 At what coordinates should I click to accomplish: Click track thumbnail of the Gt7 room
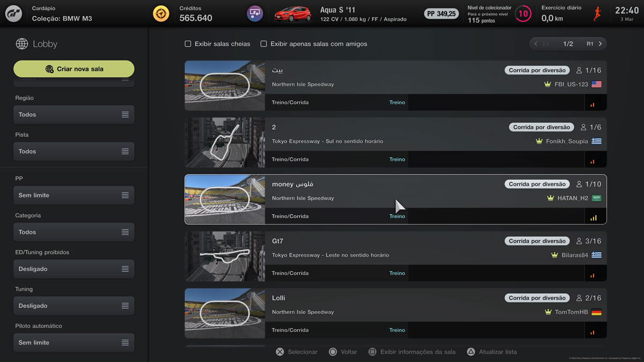[x=225, y=256]
